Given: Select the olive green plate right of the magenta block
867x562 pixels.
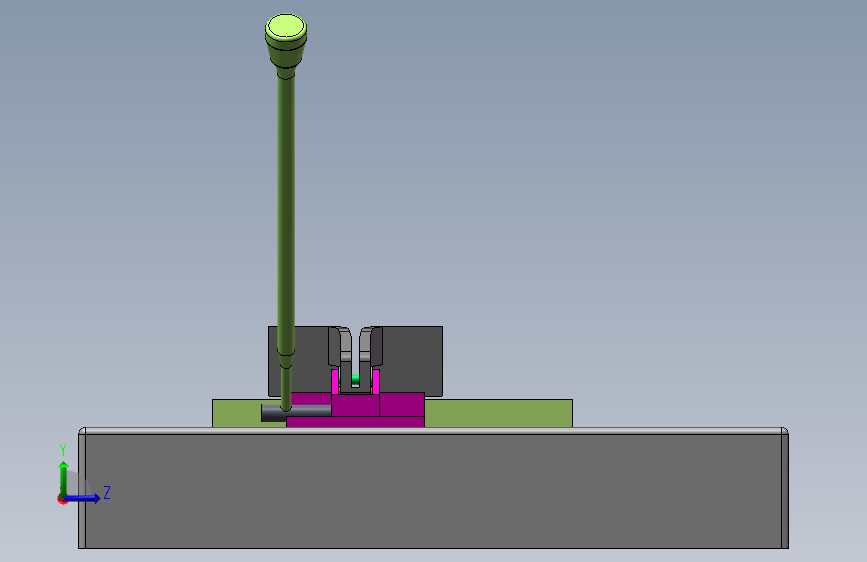Looking at the screenshot, I should pos(498,413).
